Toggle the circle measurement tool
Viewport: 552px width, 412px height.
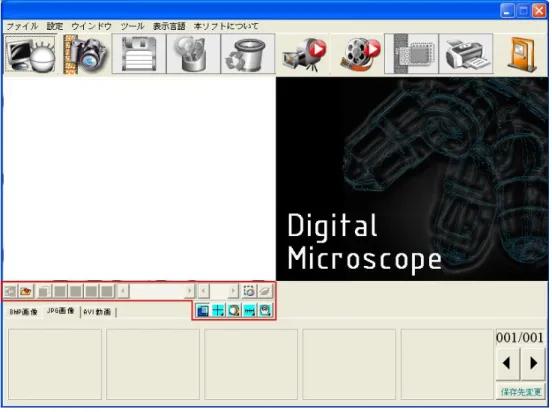tap(234, 311)
